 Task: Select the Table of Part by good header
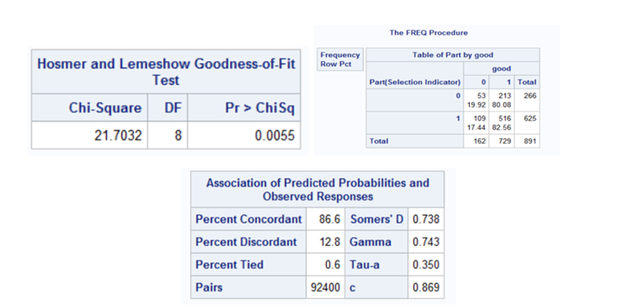[x=453, y=55]
